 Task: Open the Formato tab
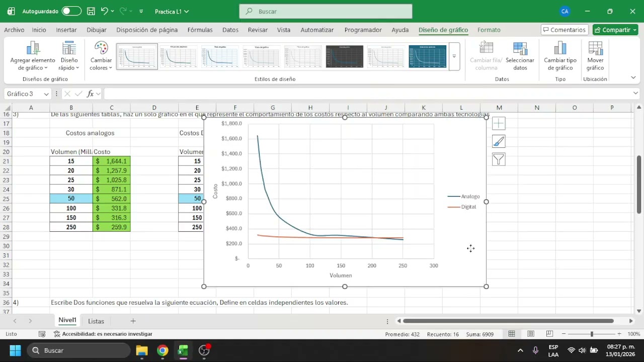tap(489, 30)
